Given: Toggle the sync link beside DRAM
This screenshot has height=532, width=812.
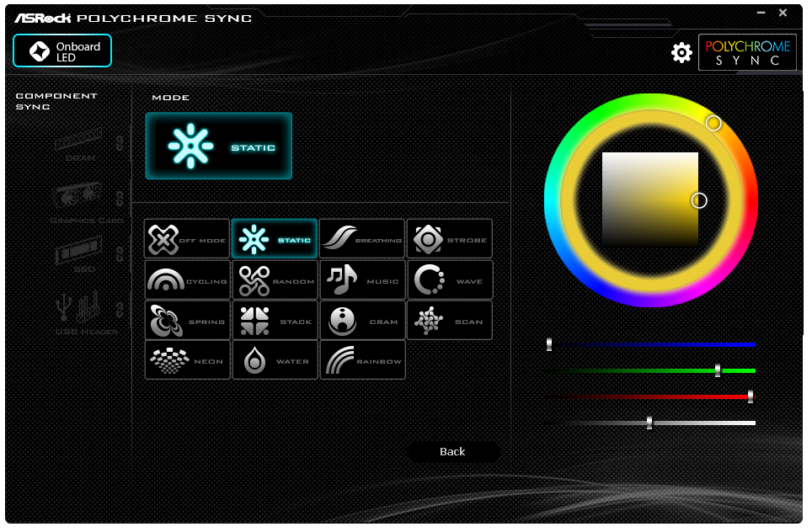Looking at the screenshot, I should pos(120,143).
